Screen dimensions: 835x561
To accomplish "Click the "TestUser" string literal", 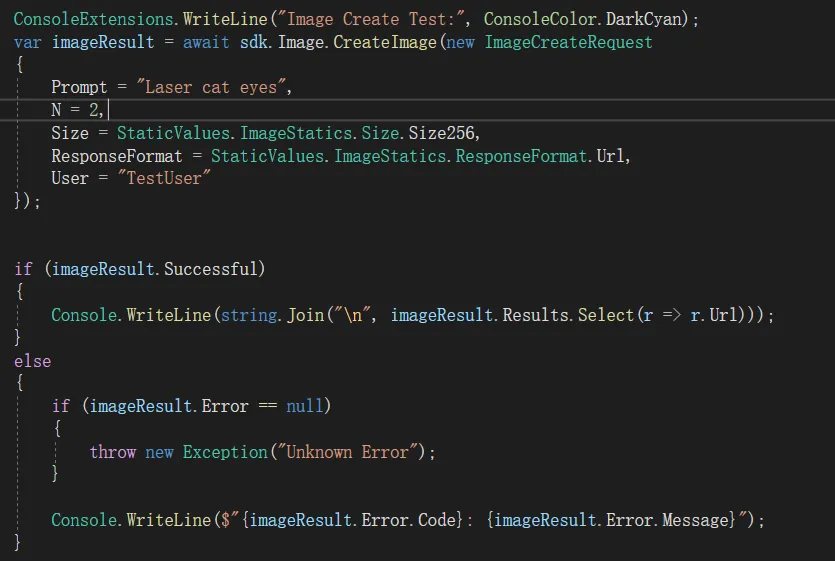I will click(164, 178).
